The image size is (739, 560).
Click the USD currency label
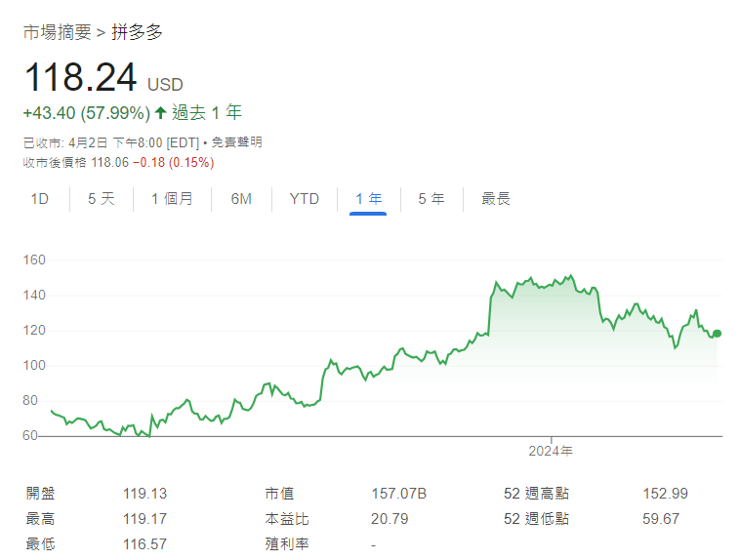165,85
